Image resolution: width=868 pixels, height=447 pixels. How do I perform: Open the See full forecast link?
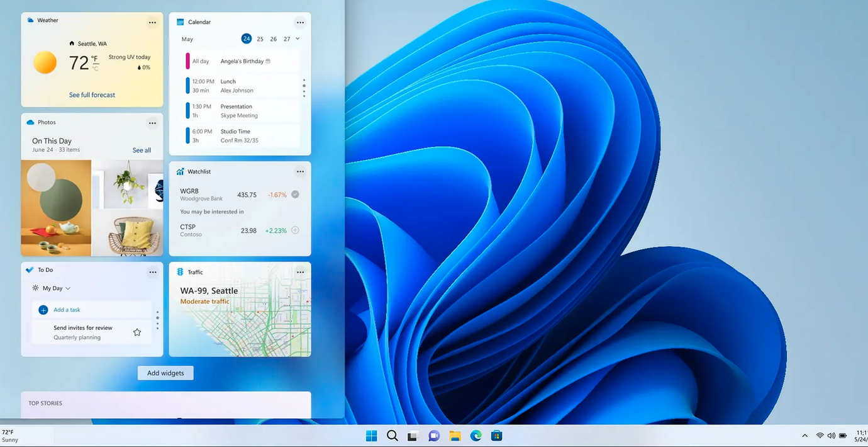point(92,95)
